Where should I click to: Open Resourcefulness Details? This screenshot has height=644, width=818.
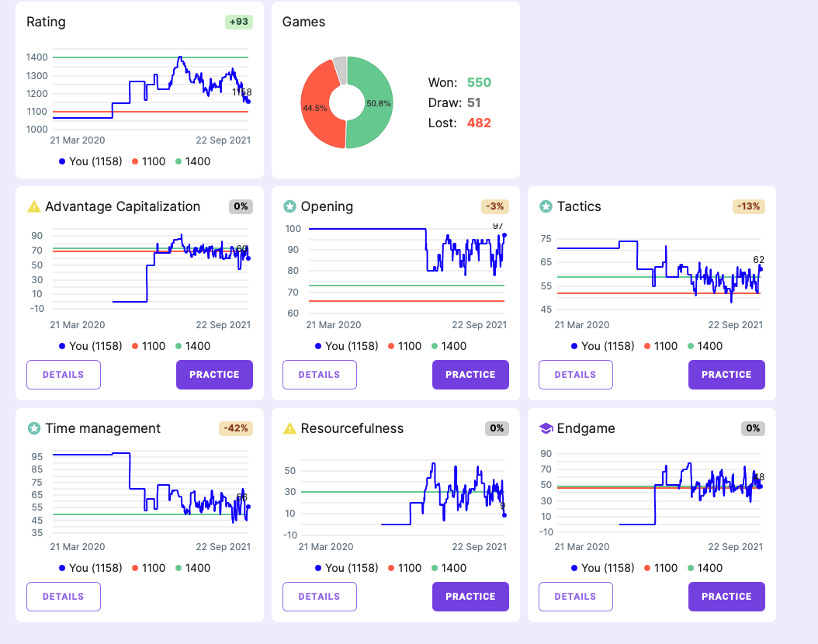319,597
